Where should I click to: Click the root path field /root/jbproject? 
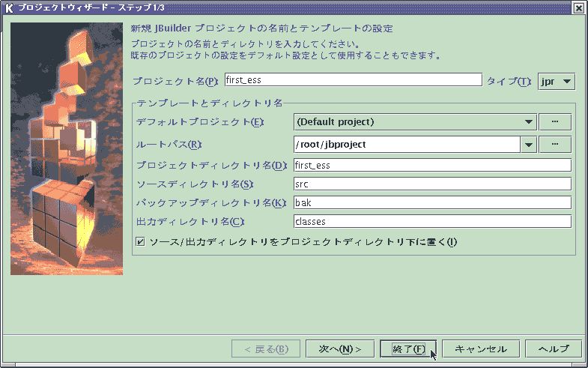pos(407,145)
